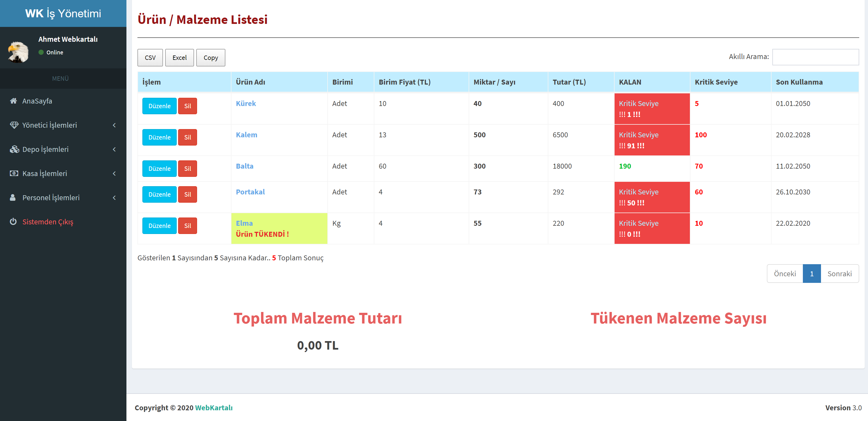Expand the Depo İşlemleri submenu arrow
This screenshot has height=421, width=868.
tap(114, 150)
